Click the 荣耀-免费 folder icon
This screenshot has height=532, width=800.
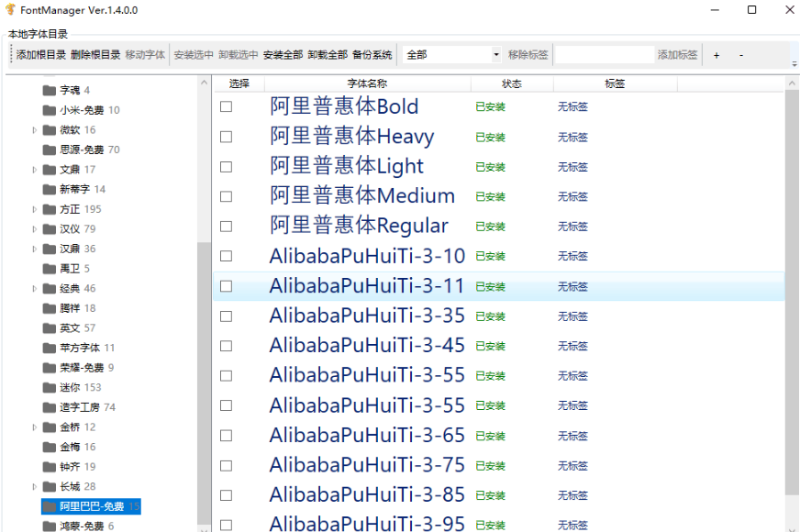(x=49, y=368)
